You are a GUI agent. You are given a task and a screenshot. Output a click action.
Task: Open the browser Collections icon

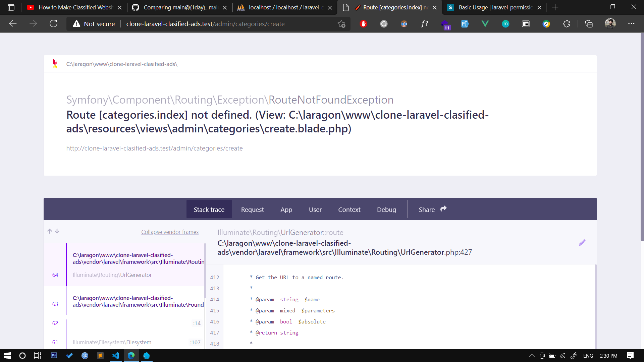click(x=589, y=24)
